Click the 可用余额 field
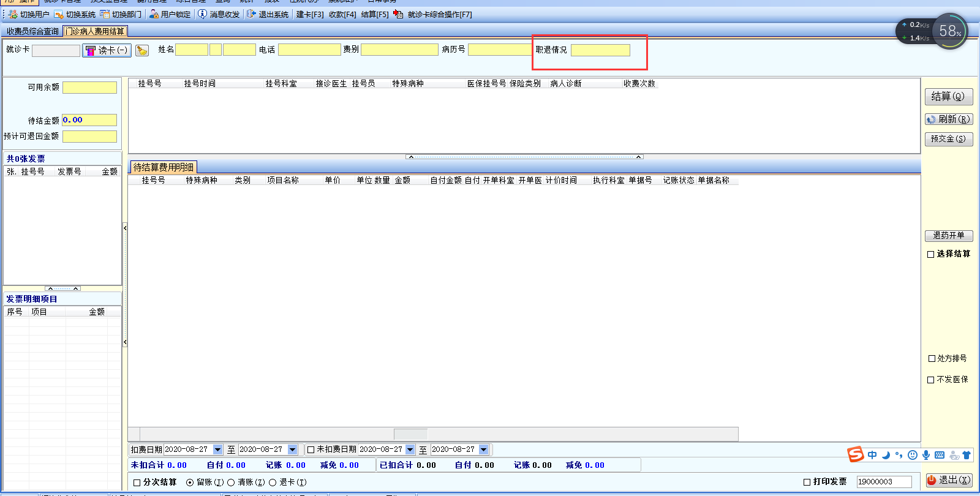 (89, 88)
